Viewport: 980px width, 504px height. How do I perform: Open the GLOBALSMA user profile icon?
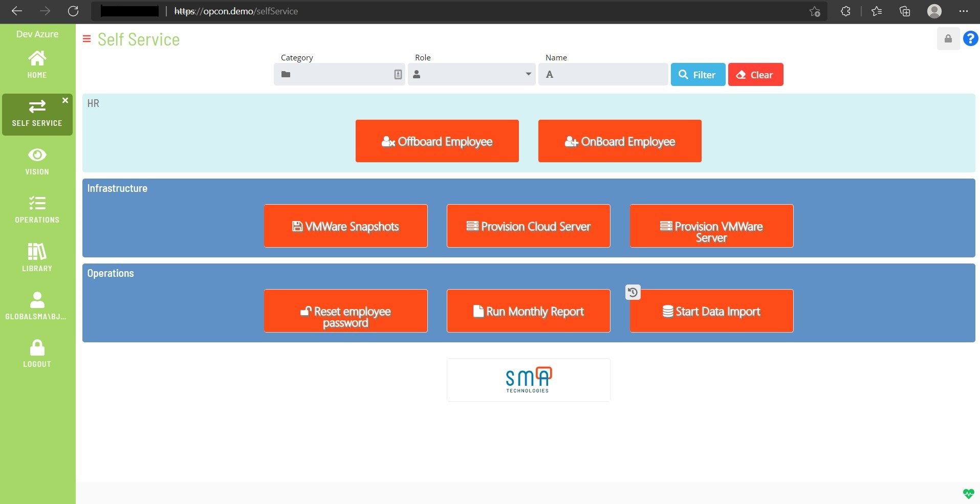(x=36, y=301)
